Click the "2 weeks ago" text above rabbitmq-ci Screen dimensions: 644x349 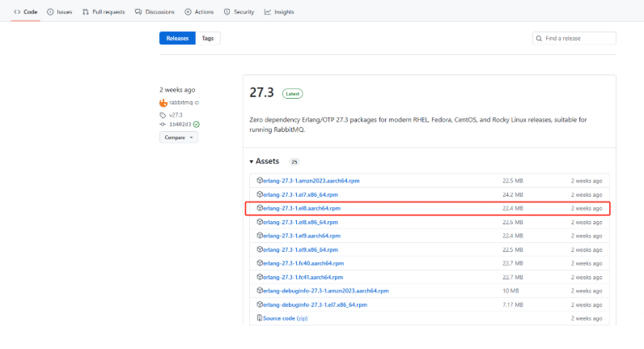click(177, 90)
